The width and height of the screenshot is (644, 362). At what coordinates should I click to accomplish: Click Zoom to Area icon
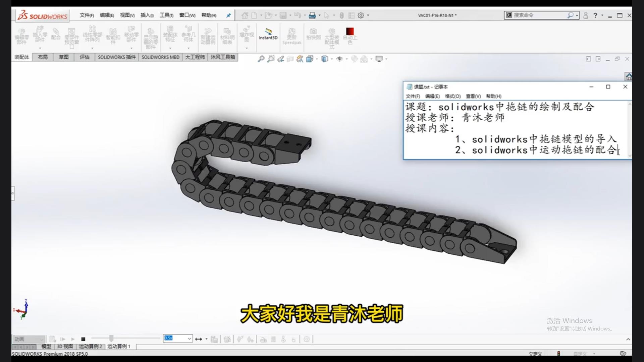coord(271,59)
